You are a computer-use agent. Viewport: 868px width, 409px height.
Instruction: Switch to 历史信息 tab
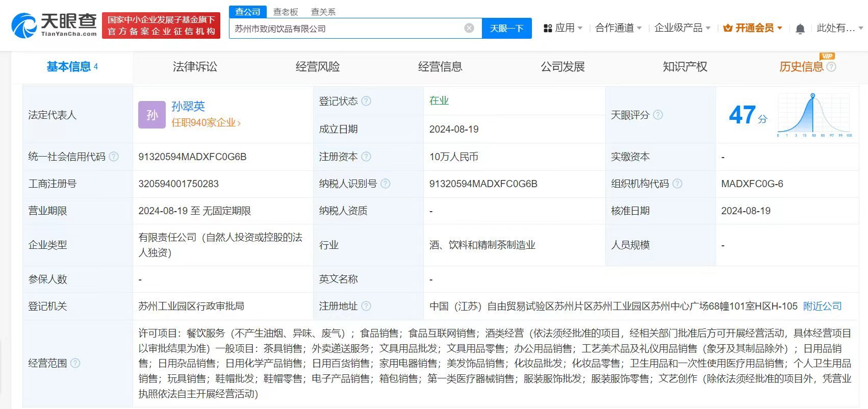tap(801, 67)
